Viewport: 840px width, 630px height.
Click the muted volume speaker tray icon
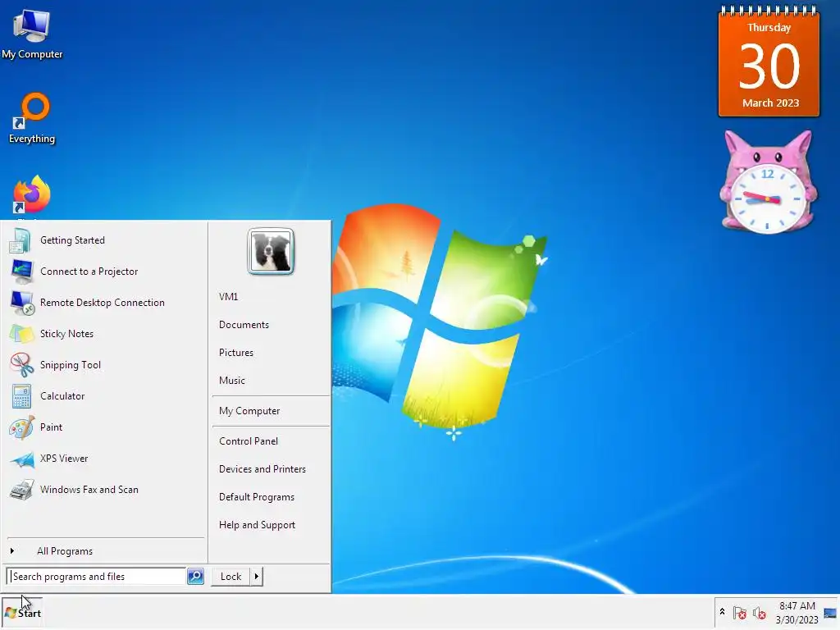(759, 613)
